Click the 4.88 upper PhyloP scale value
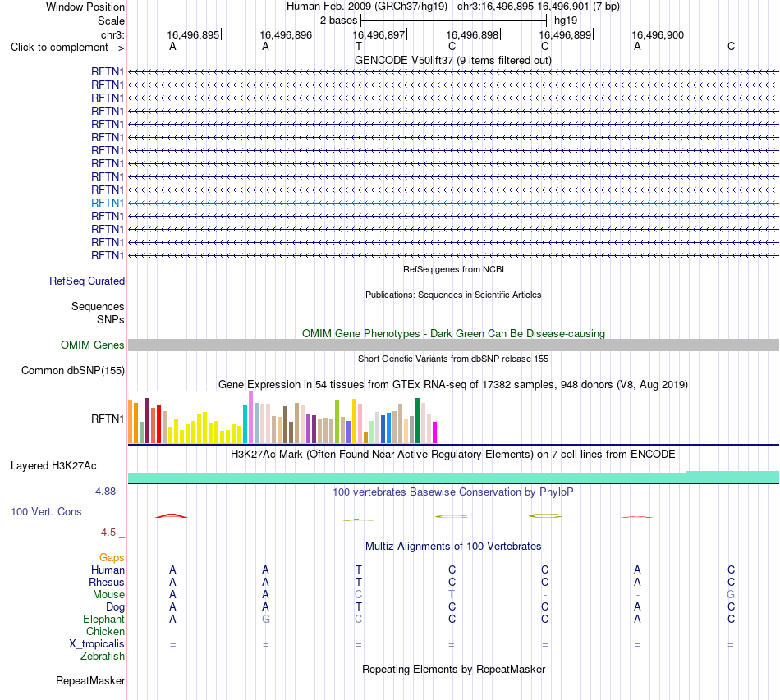This screenshot has height=700, width=780. click(105, 492)
